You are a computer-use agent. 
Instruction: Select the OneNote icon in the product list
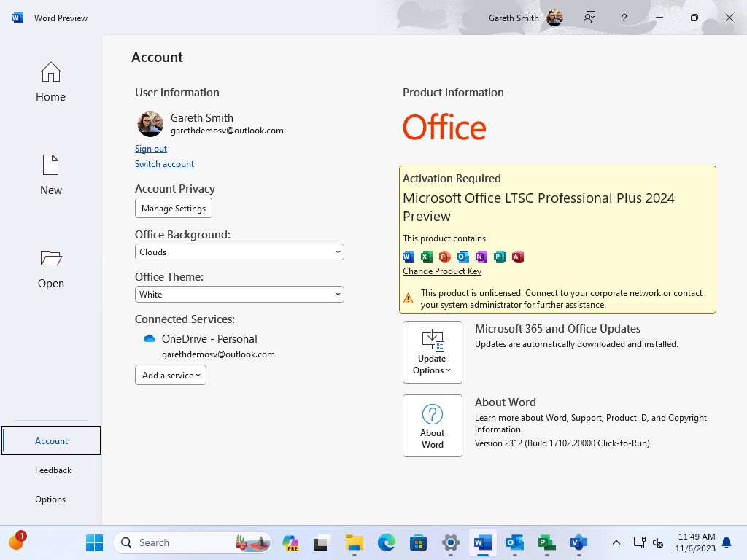coord(481,257)
